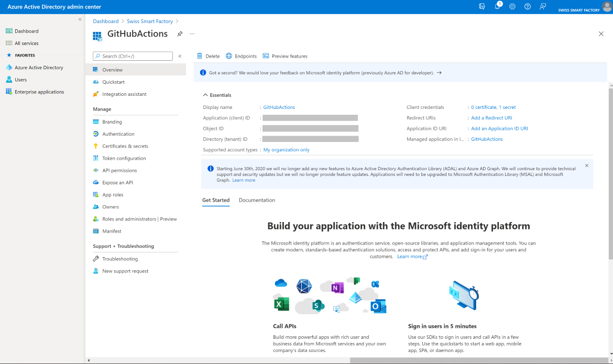The height and width of the screenshot is (364, 613).
Task: Open the notifications bell icon
Action: coord(497,6)
